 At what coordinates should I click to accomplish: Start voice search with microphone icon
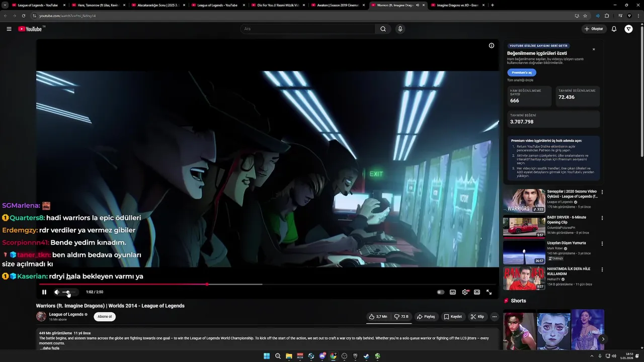pos(400,29)
